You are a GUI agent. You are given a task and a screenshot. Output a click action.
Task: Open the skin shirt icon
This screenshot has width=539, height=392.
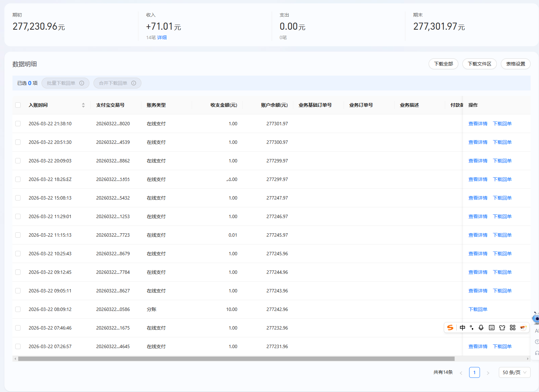pyautogui.click(x=502, y=328)
